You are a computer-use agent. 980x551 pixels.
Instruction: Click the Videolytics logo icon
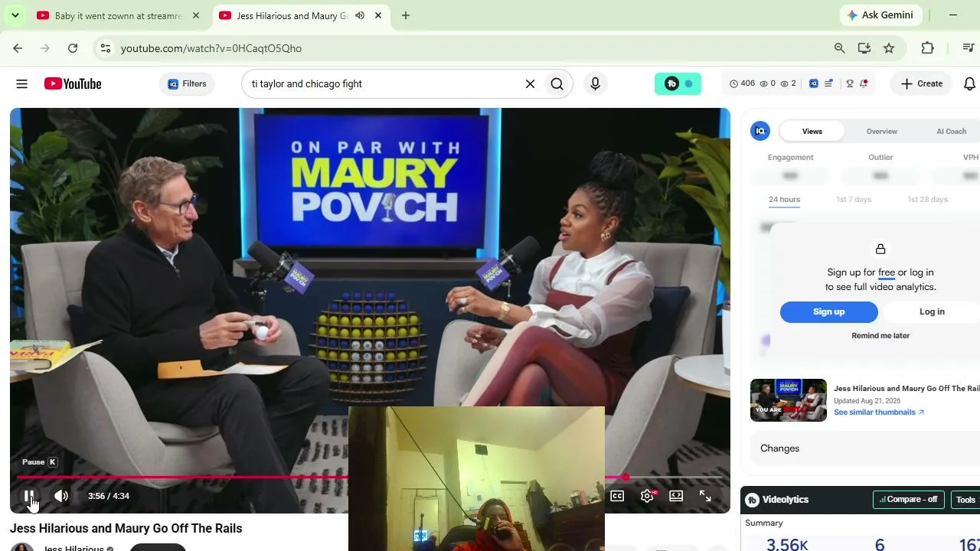click(753, 500)
